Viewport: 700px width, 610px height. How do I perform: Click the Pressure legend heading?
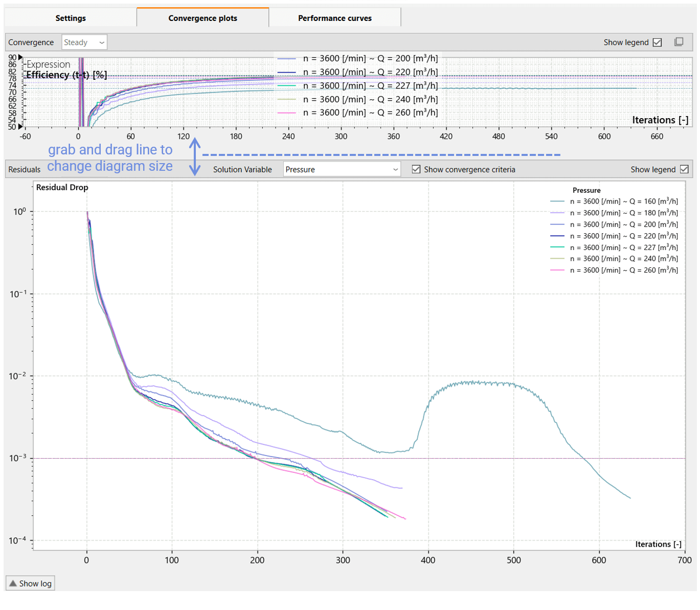tap(586, 190)
